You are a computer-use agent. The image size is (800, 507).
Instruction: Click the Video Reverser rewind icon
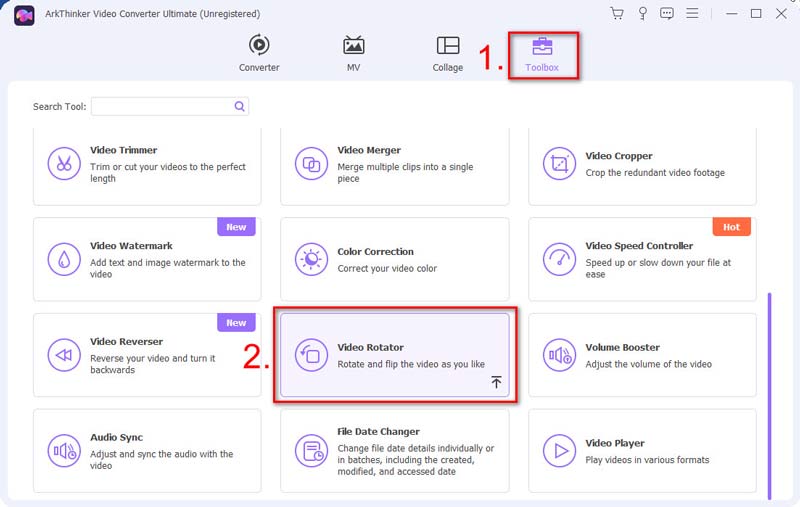point(64,355)
